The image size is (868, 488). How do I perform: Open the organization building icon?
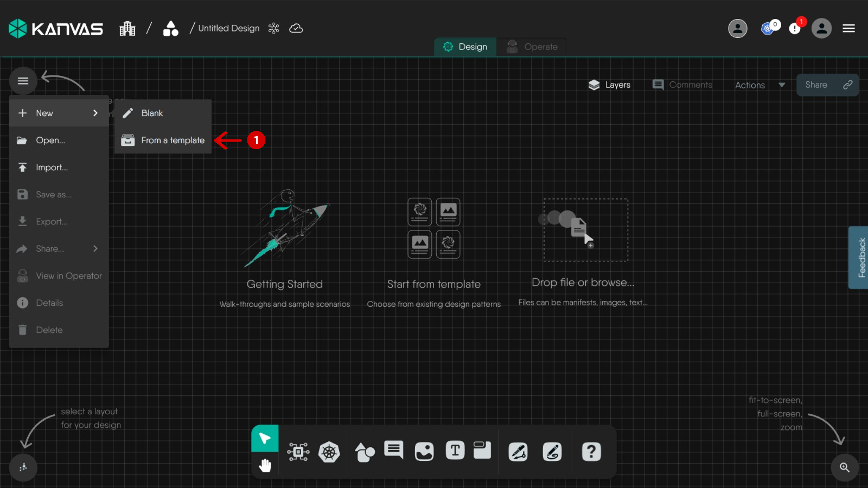[x=127, y=28]
